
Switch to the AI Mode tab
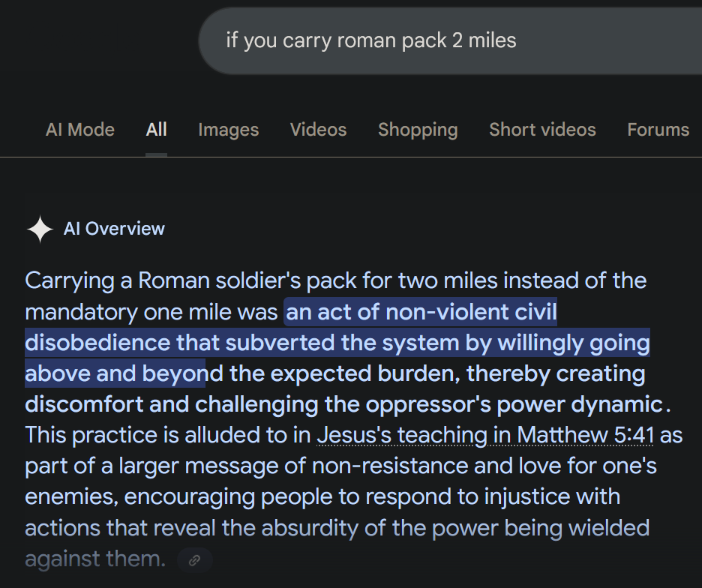[x=80, y=130]
